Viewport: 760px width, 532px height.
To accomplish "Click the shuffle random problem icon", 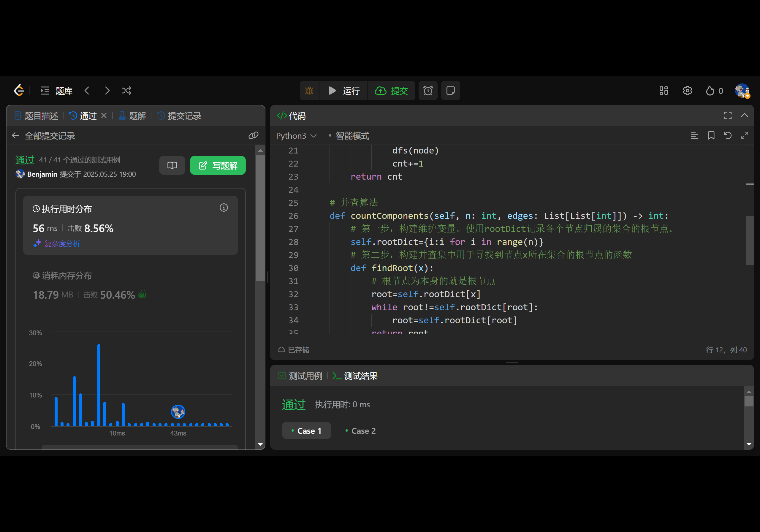I will click(126, 90).
